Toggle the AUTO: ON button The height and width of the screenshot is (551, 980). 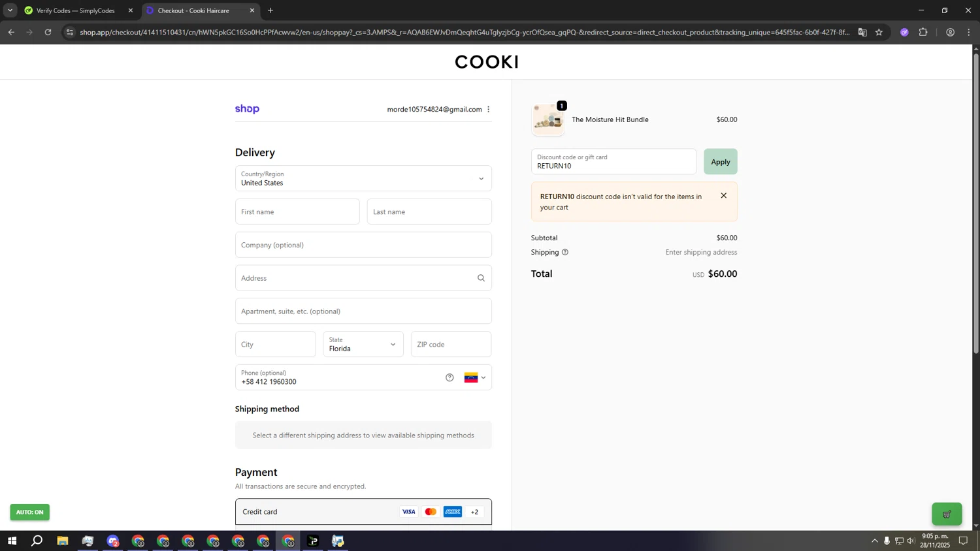pos(29,512)
